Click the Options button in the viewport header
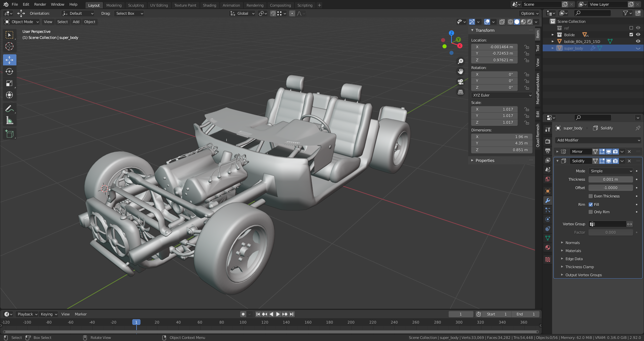The image size is (644, 341). pos(530,13)
